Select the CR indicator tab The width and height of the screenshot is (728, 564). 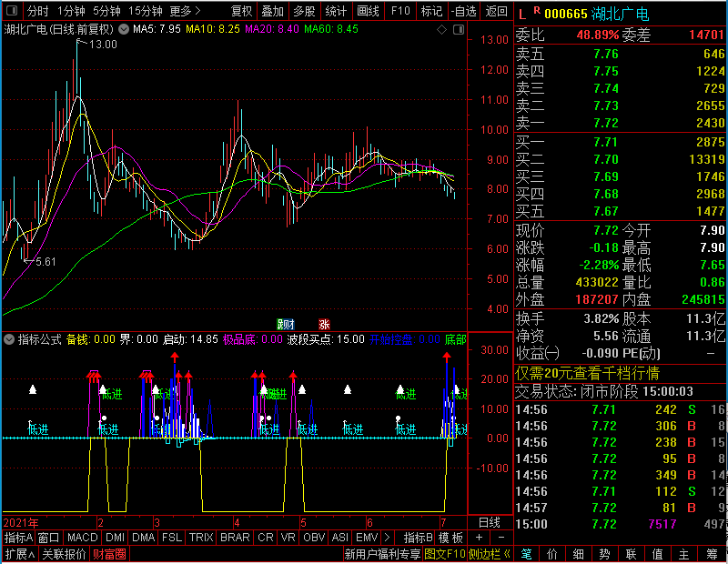[265, 538]
